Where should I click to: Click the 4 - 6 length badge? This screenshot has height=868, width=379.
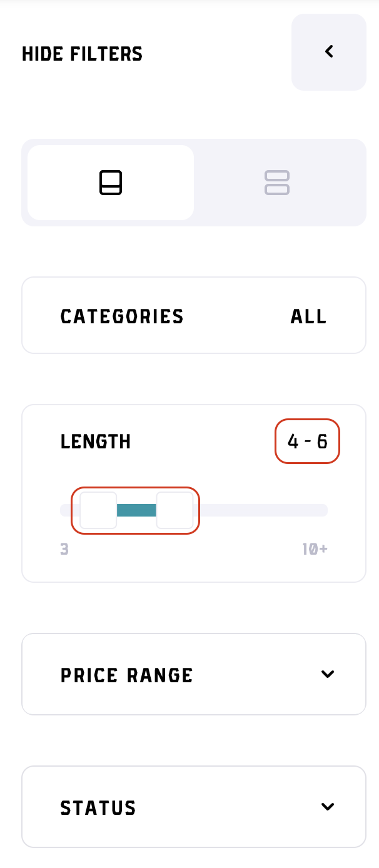click(x=307, y=441)
